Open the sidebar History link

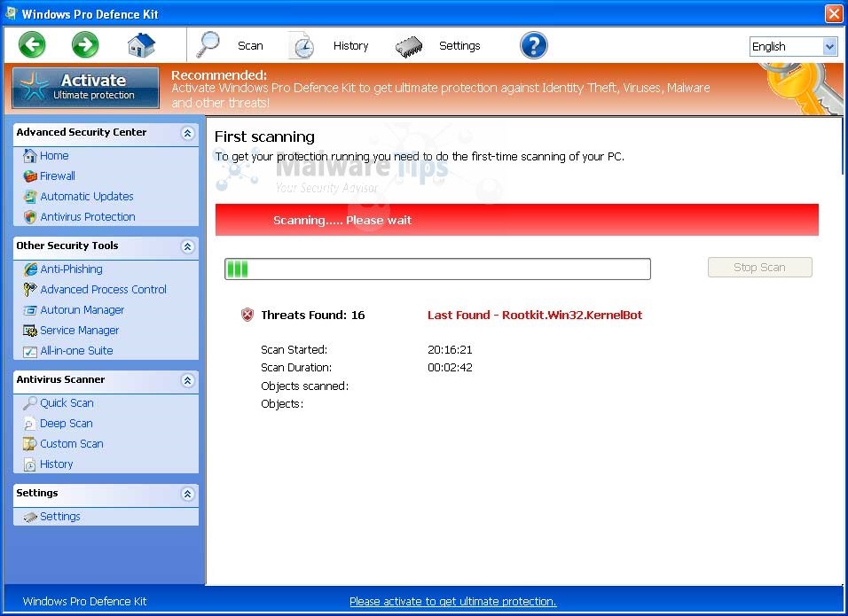coord(56,464)
